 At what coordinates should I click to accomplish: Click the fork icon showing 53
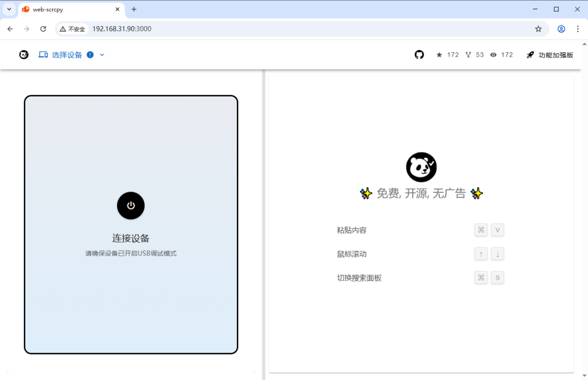[469, 54]
